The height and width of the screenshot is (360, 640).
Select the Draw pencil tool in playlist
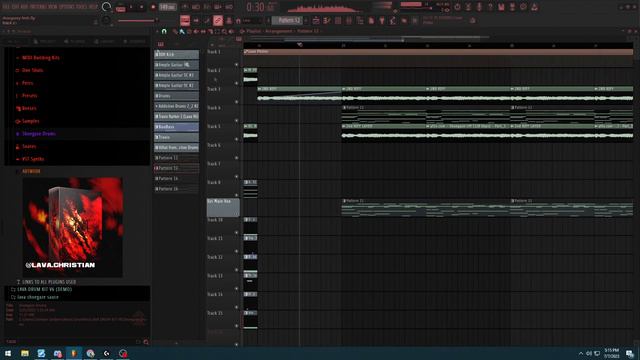(x=175, y=31)
